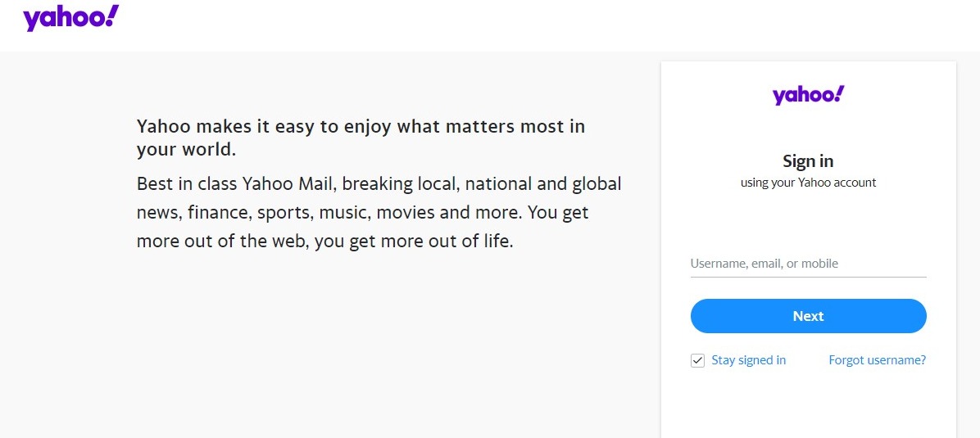Click the underline beneath the username field
This screenshot has height=438, width=980.
coord(808,277)
